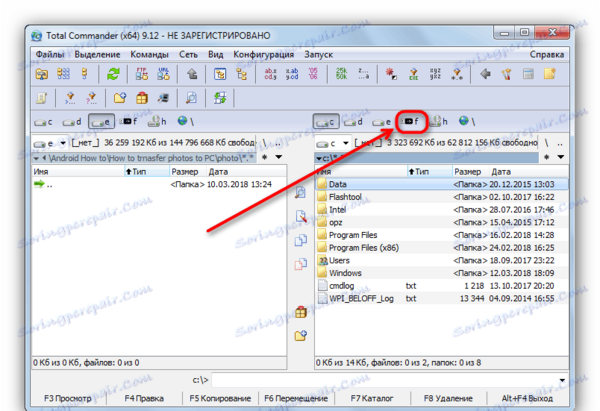600x411 pixels.
Task: Open the Выделение menu
Action: pyautogui.click(x=97, y=55)
